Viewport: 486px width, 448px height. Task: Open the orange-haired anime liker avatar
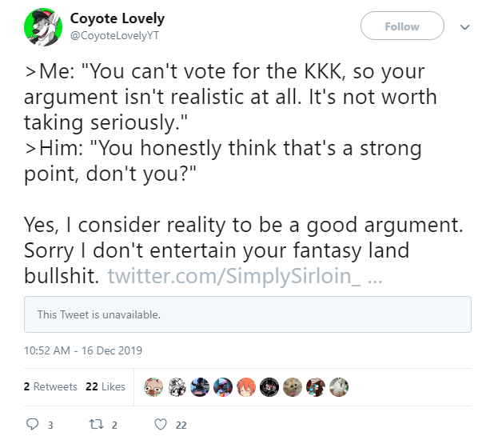pyautogui.click(x=246, y=387)
